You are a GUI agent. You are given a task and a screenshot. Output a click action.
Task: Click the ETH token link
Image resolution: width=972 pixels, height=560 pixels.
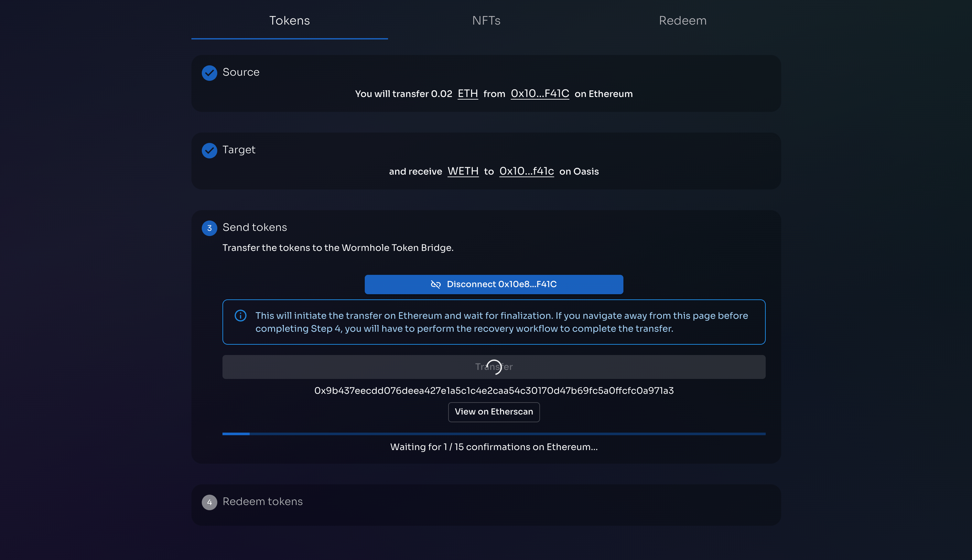tap(467, 93)
